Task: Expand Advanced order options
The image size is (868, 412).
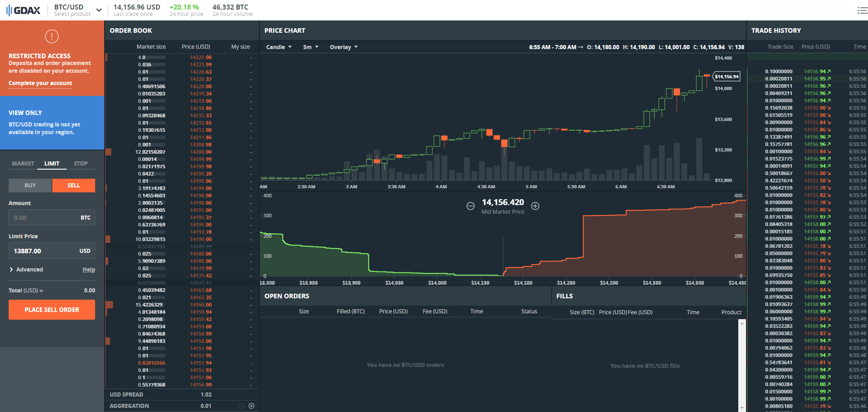Action: pos(26,270)
